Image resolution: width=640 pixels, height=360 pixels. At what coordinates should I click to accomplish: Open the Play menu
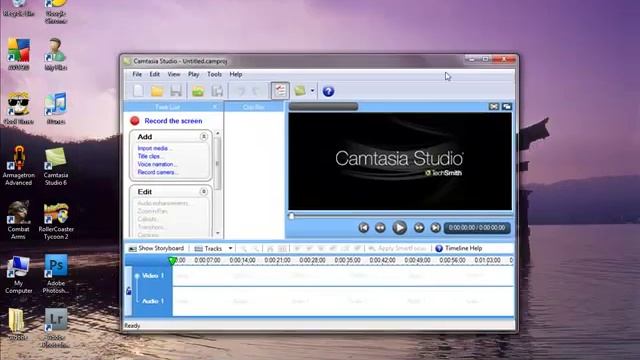[193, 74]
